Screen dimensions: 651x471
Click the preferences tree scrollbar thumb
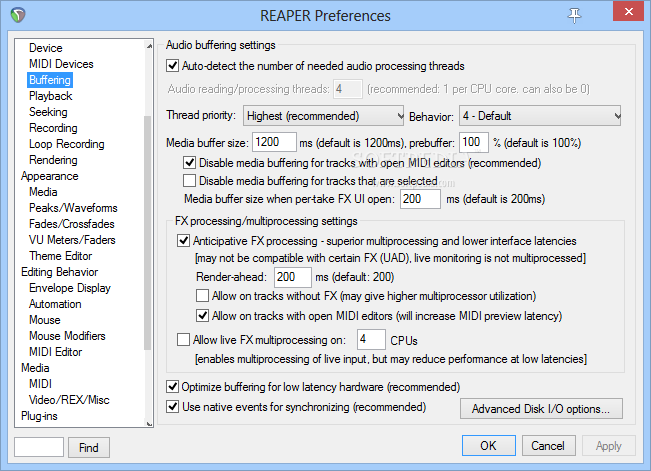click(148, 233)
